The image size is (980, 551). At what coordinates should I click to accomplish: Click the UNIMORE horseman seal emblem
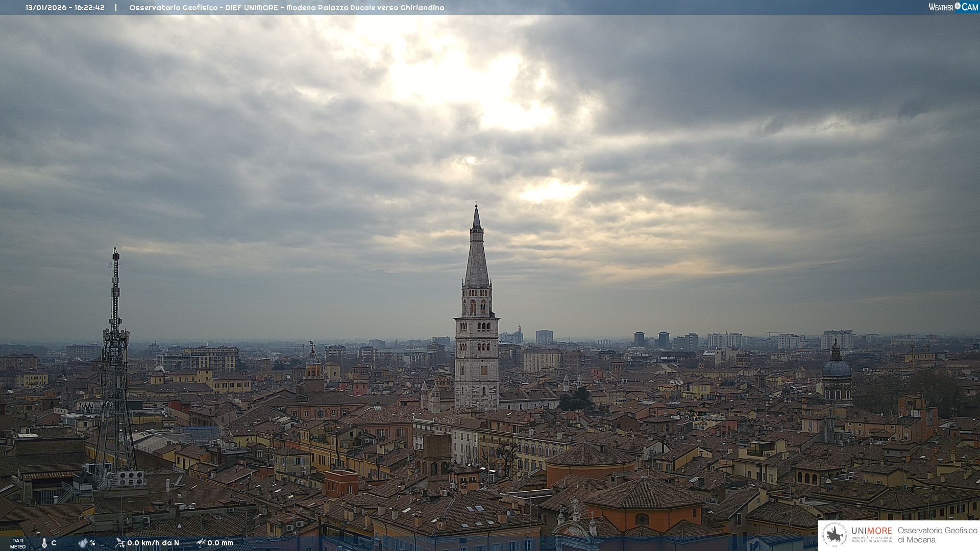pyautogui.click(x=835, y=535)
